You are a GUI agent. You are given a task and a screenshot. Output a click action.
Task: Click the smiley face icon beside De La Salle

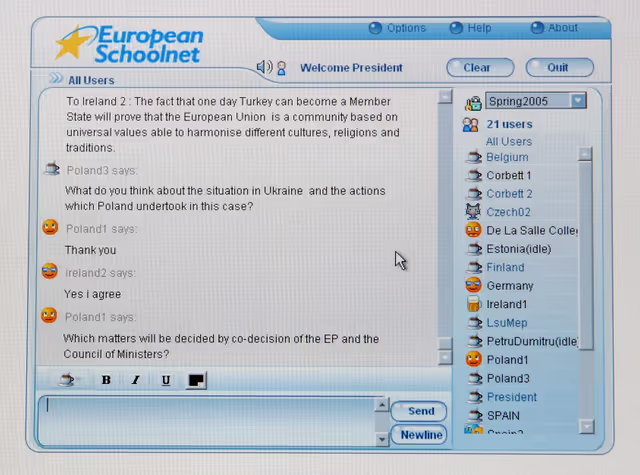[x=473, y=230]
